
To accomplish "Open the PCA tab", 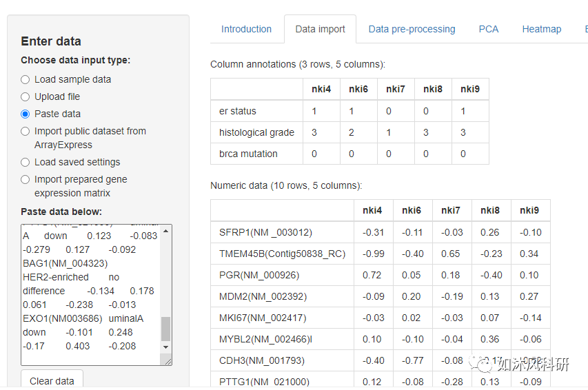I will coord(488,29).
